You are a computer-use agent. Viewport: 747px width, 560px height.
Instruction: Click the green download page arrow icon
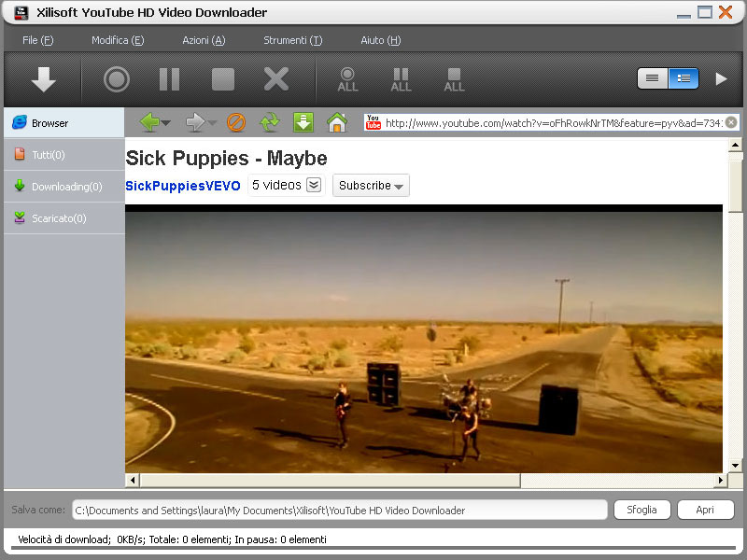301,121
